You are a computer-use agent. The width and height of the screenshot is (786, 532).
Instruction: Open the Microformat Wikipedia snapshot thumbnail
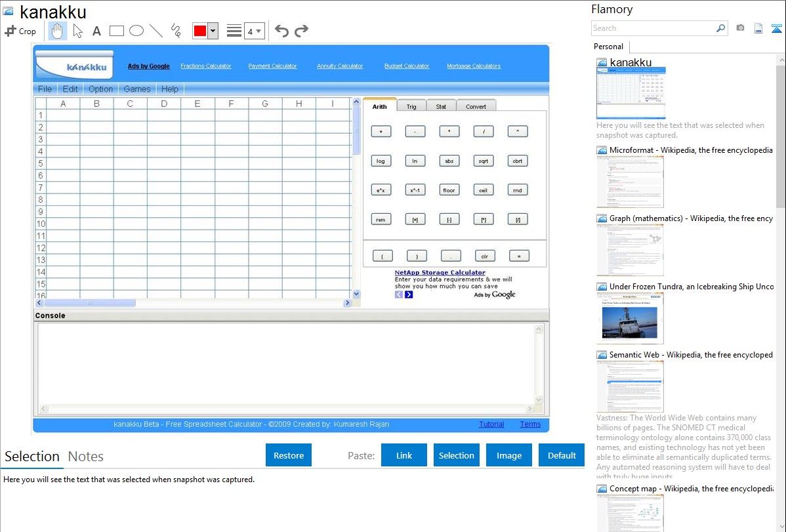[630, 182]
